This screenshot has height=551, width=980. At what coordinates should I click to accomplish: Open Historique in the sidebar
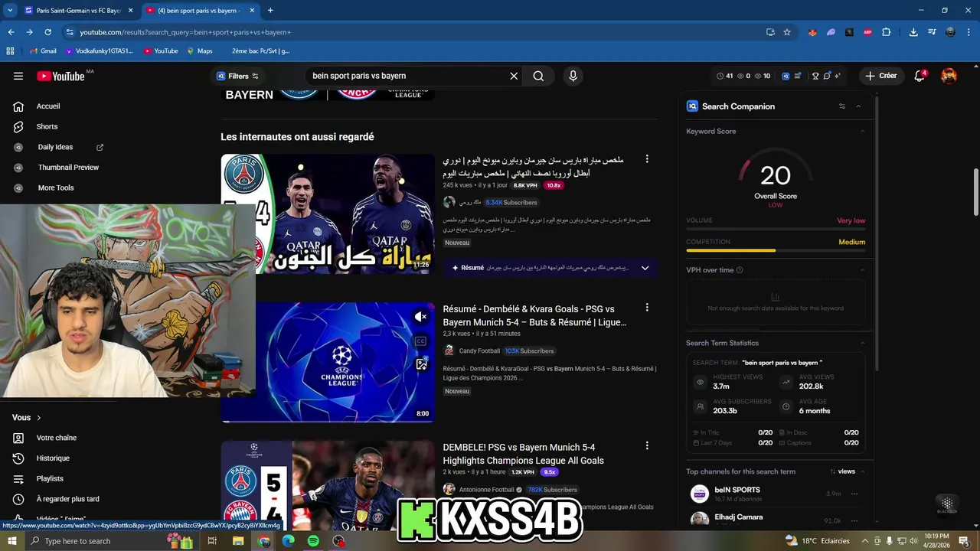coord(53,458)
